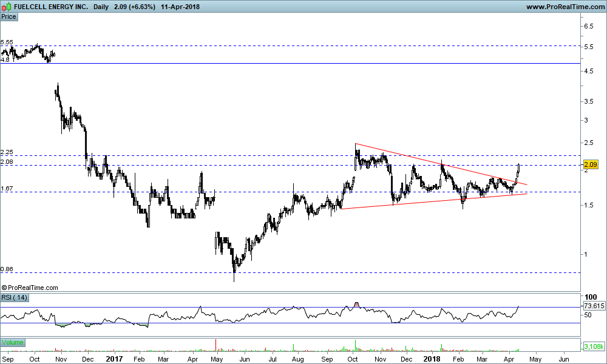Click the 1.67 horizontal level label
This screenshot has width=607, height=364.
pos(7,189)
